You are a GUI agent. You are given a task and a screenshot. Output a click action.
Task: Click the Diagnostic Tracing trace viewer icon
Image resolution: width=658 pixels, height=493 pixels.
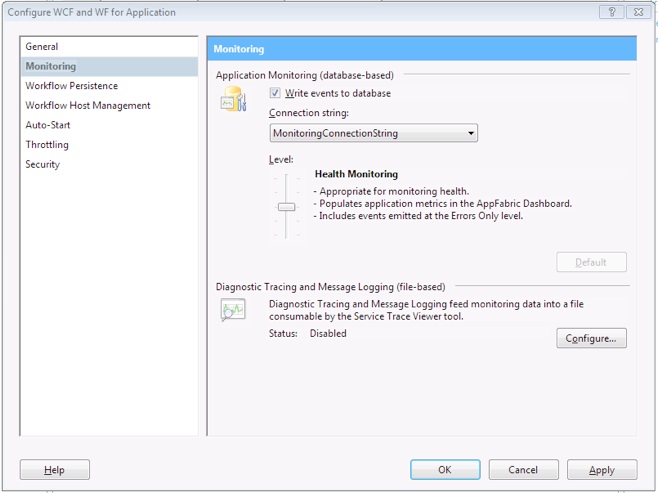pos(233,310)
